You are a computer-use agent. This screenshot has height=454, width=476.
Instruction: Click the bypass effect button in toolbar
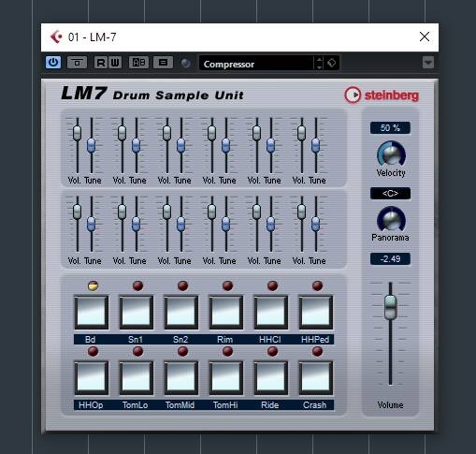[77, 63]
